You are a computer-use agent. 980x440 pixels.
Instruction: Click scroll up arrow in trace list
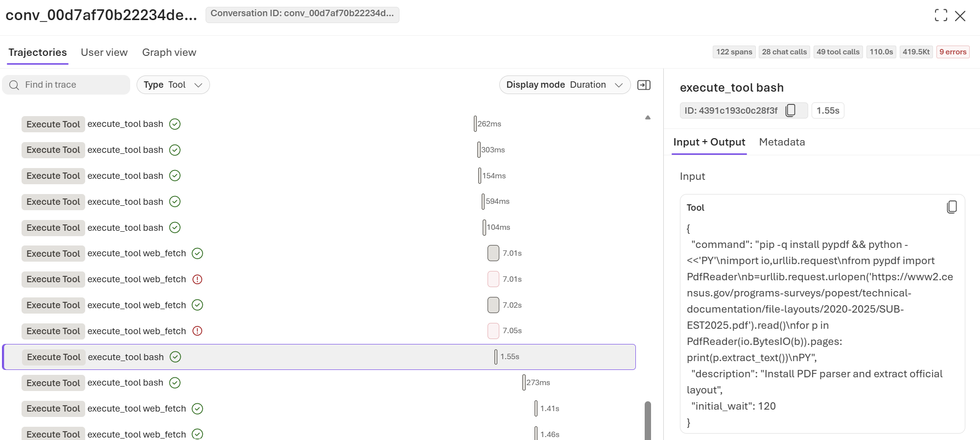[648, 118]
